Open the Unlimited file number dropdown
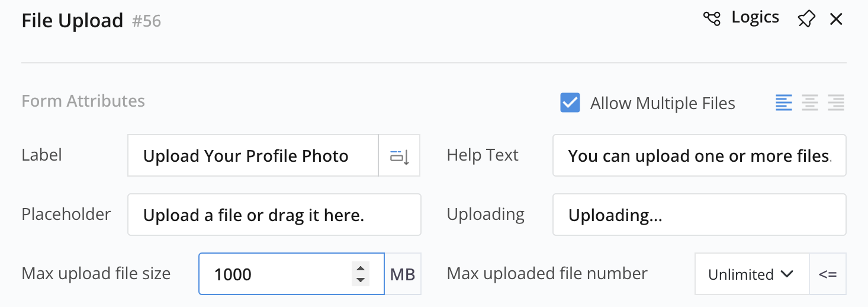Viewport: 868px width, 307px height. pos(751,274)
